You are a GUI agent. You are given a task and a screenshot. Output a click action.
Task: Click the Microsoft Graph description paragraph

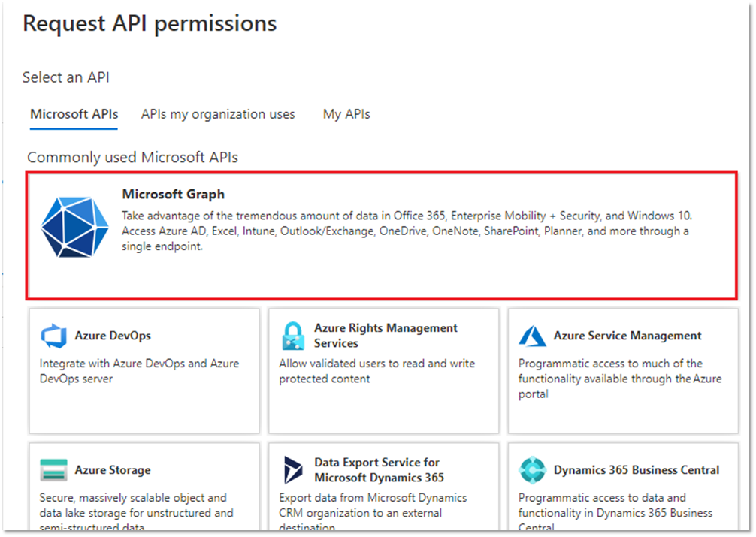[406, 231]
